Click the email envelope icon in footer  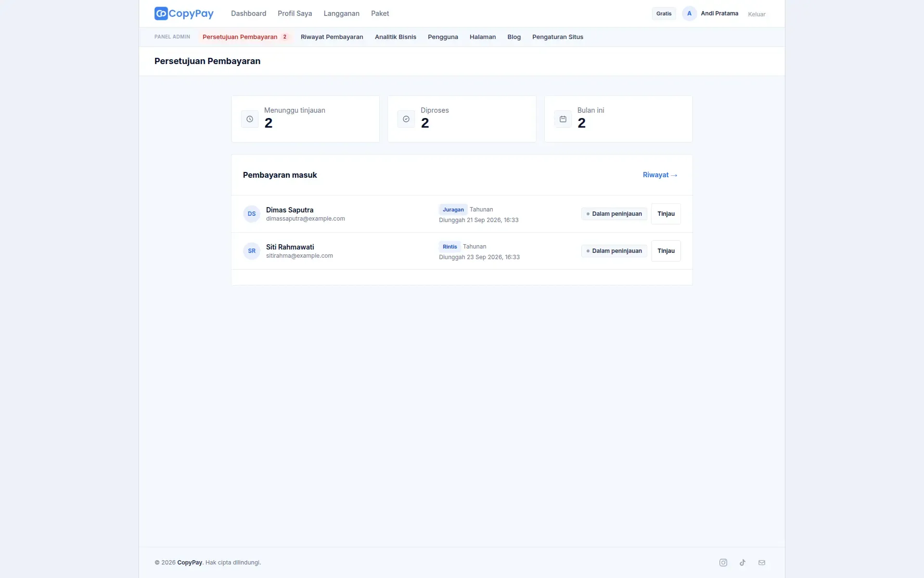tap(762, 563)
